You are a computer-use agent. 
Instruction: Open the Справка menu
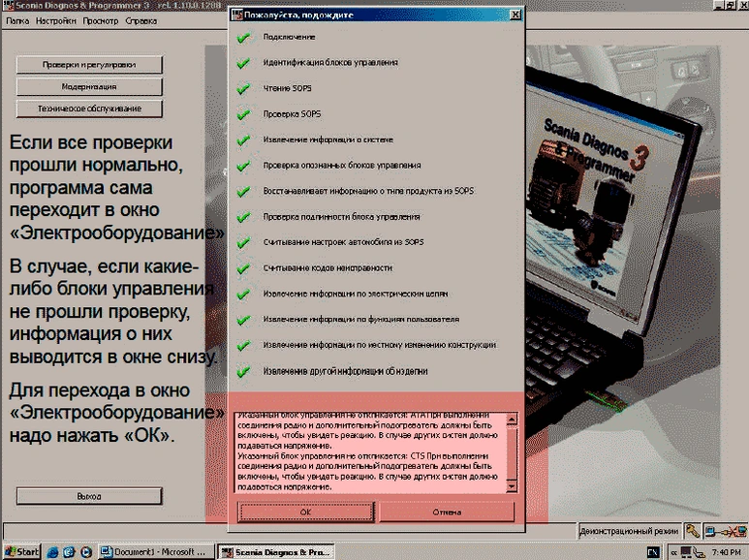pos(141,19)
